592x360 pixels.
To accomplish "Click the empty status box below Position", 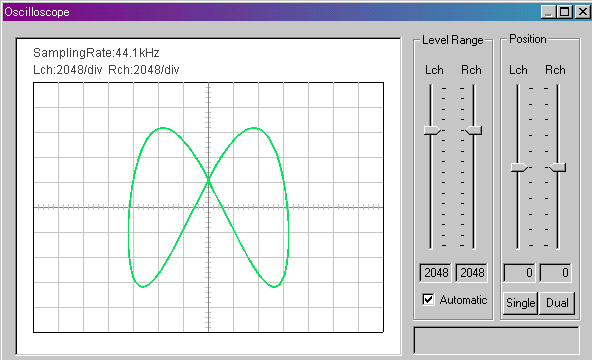I will tap(496, 340).
